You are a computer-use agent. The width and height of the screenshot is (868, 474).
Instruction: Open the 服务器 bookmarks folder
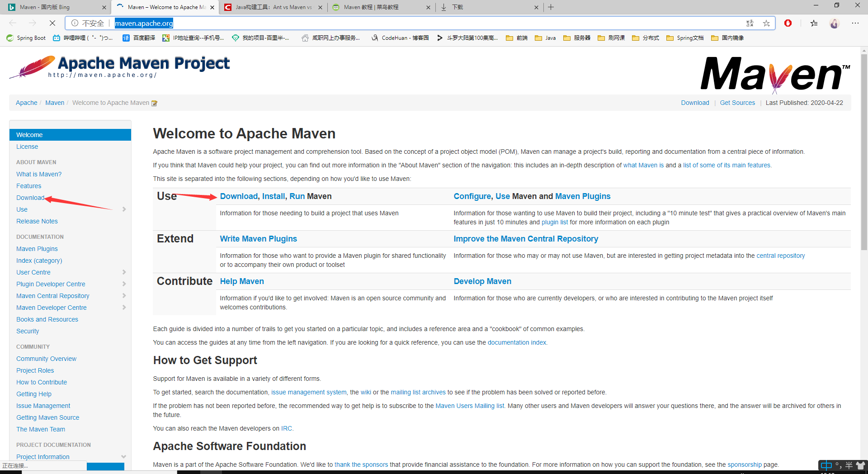(x=577, y=38)
